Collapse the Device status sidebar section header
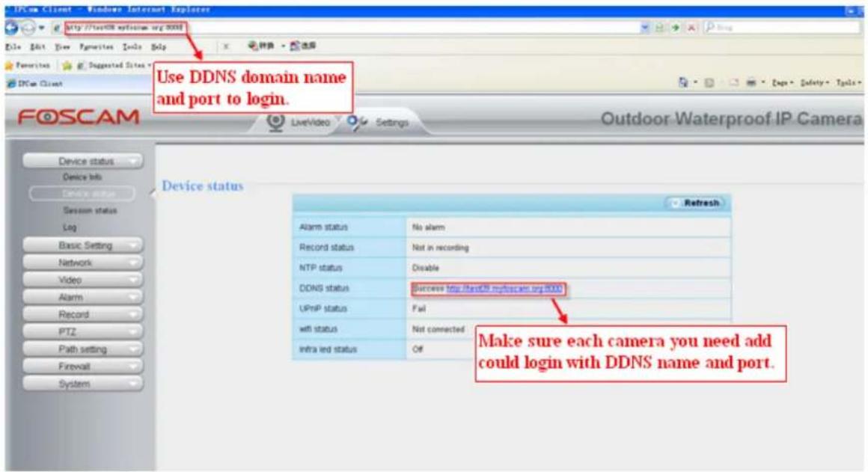The image size is (868, 472). click(x=83, y=161)
